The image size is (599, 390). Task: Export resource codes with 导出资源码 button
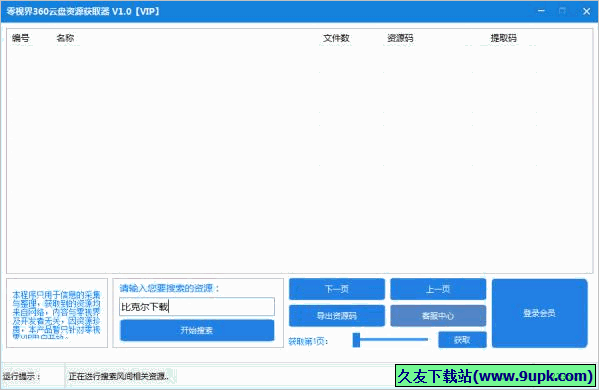pos(337,316)
